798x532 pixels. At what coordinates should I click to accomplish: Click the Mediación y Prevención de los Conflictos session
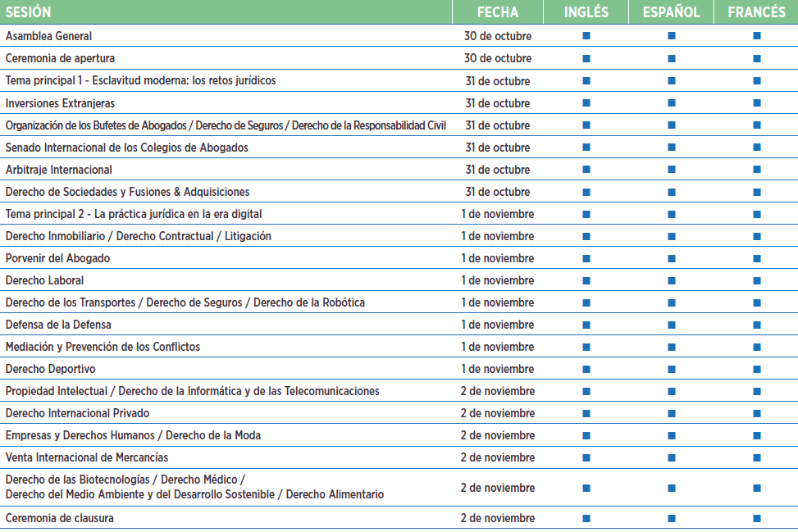[103, 347]
